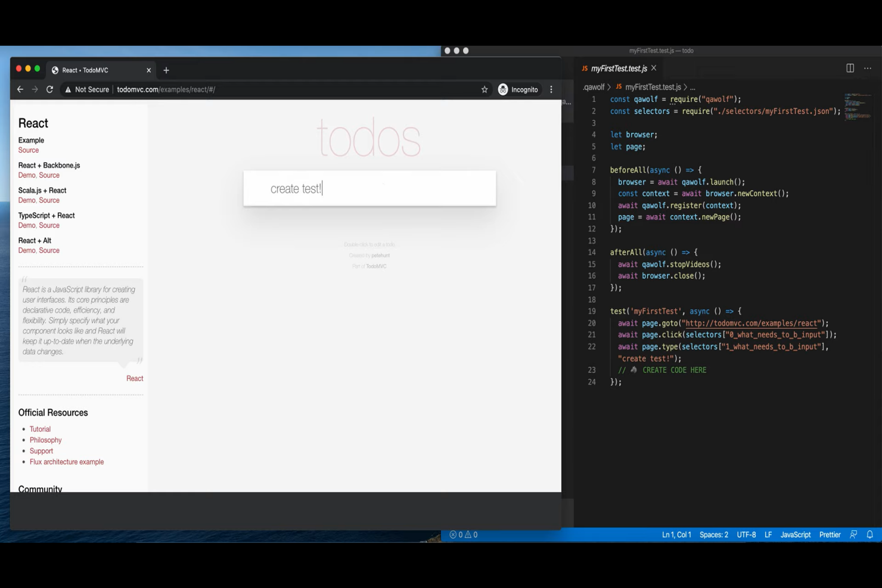Click the warnings indicator in the status bar
882x588 pixels.
click(470, 534)
